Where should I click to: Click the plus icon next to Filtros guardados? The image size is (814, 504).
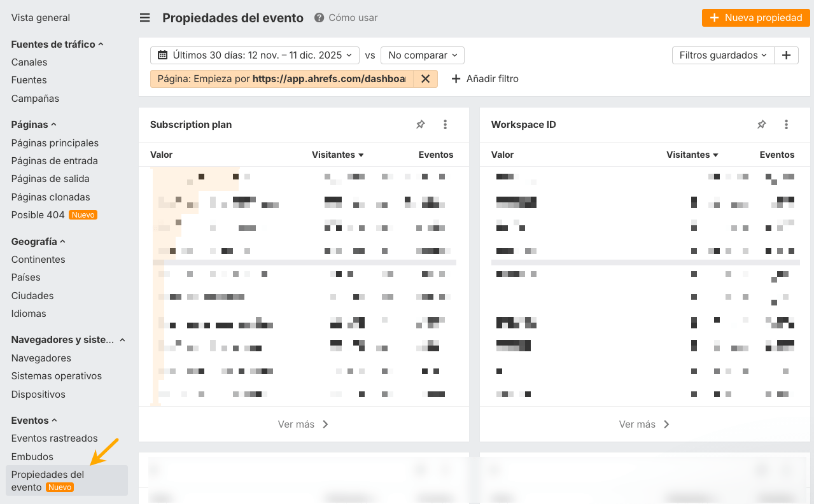click(x=786, y=55)
